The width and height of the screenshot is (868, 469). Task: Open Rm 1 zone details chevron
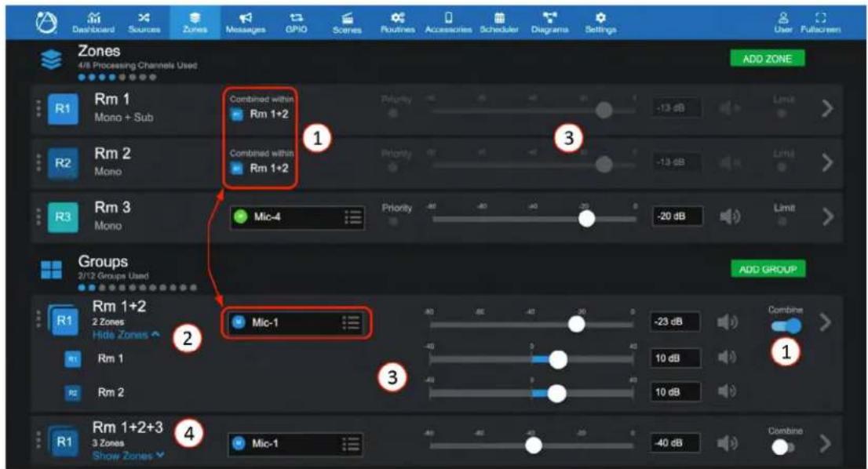pos(827,108)
